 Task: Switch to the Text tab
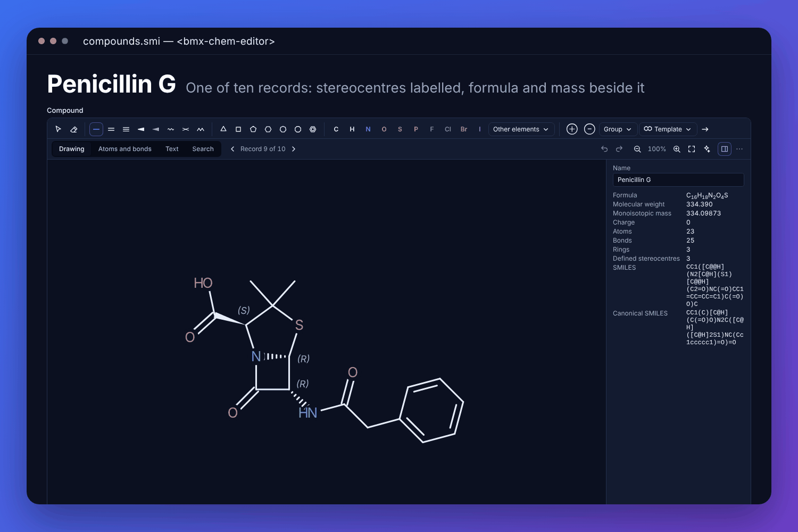click(x=172, y=149)
